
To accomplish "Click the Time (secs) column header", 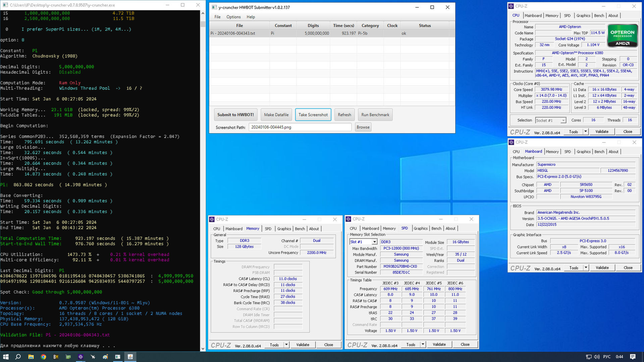I will (343, 25).
